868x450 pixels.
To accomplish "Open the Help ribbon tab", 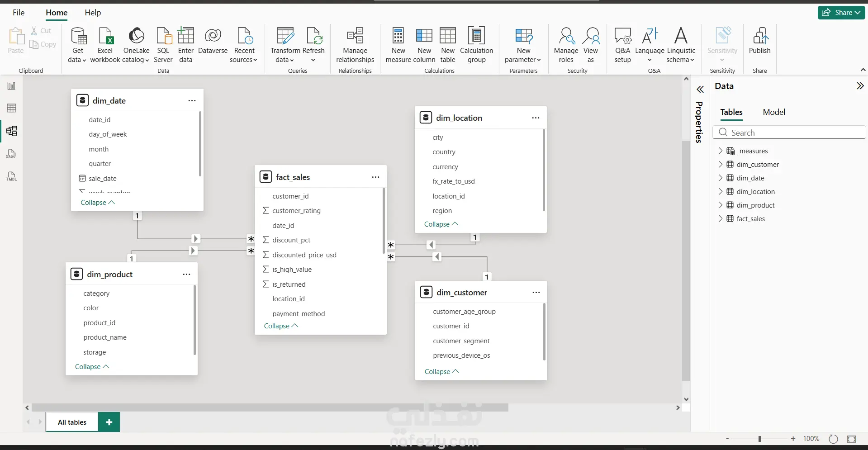I will 93,13.
